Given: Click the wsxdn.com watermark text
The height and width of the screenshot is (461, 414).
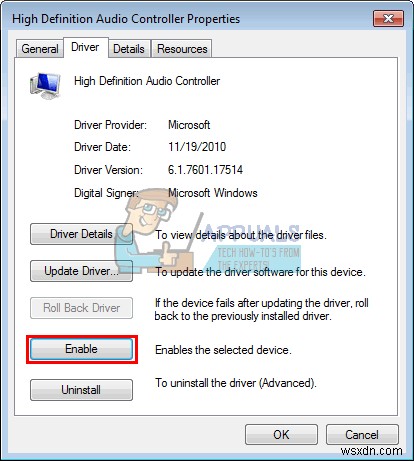Looking at the screenshot, I should click(x=372, y=451).
